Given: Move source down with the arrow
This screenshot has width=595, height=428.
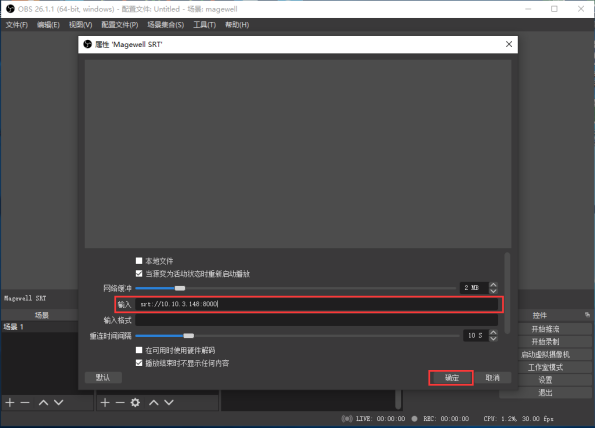Looking at the screenshot, I should coord(169,403).
